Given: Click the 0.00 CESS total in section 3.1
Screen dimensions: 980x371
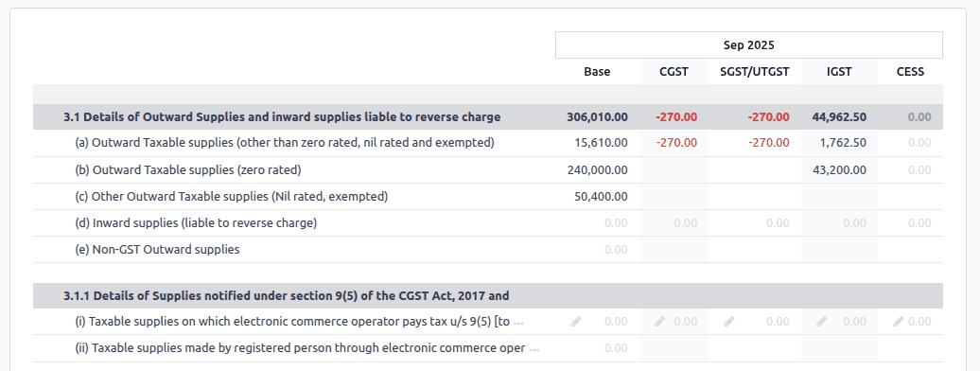Looking at the screenshot, I should [x=920, y=117].
